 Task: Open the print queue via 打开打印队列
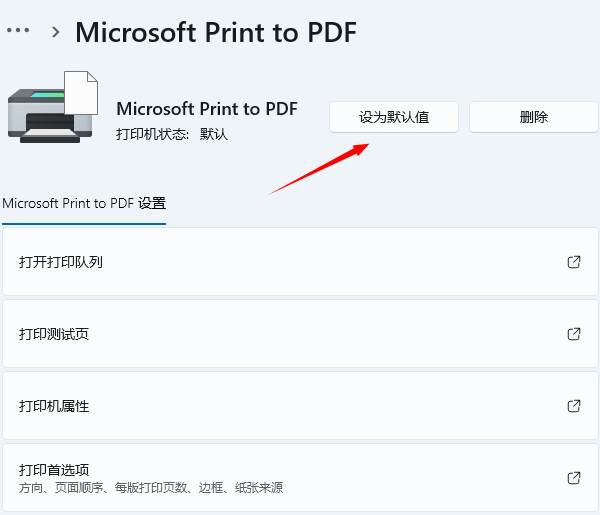click(x=61, y=262)
